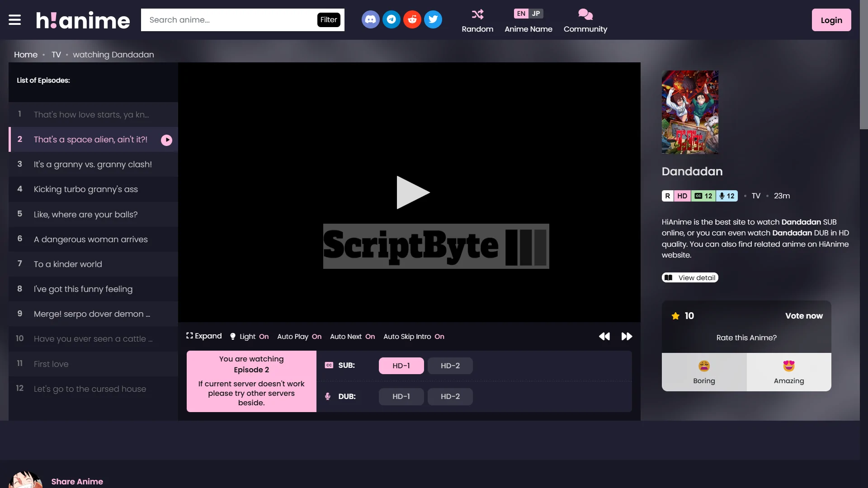
Task: Click the Login button
Action: tap(831, 20)
